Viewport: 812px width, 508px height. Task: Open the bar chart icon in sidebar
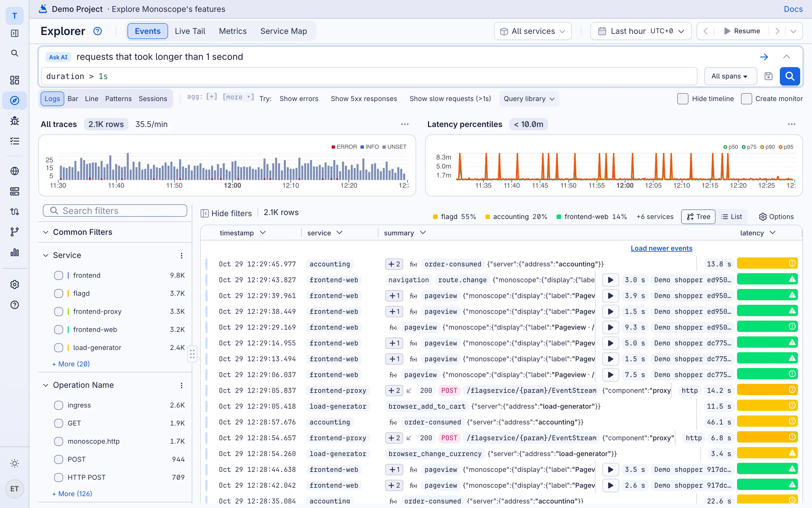[x=14, y=252]
